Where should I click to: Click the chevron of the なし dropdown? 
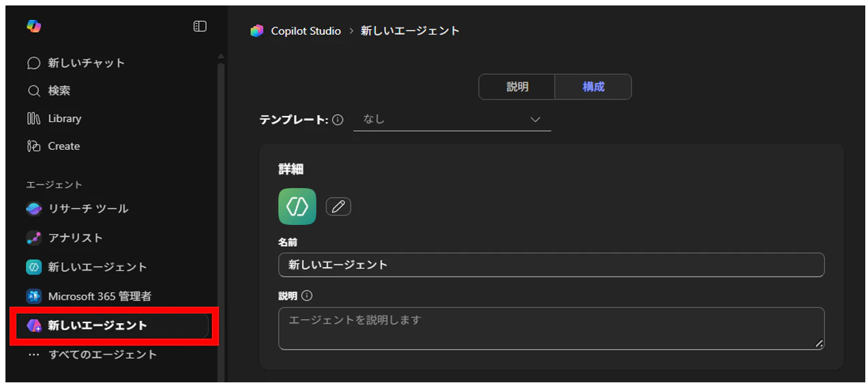[535, 120]
